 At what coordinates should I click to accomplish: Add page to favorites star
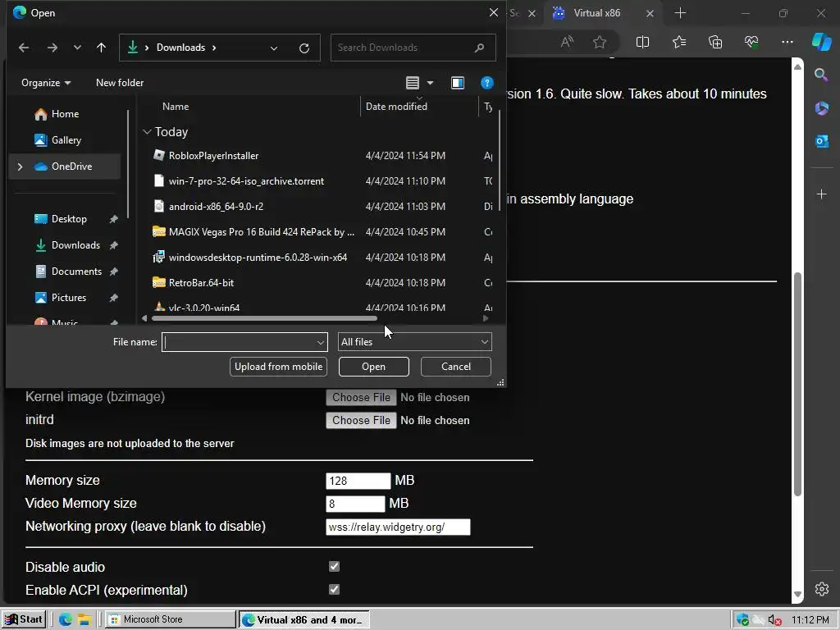coord(600,42)
